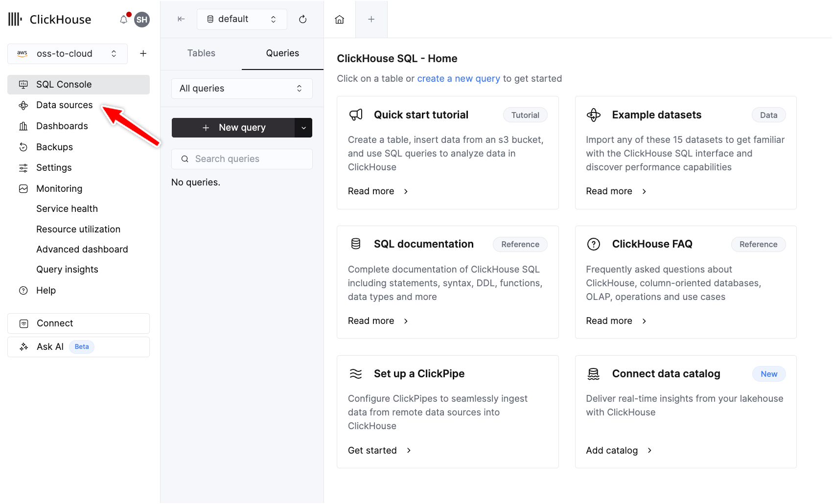Open Get started under Set up a ClickPipe
The image size is (833, 504).
pos(372,450)
